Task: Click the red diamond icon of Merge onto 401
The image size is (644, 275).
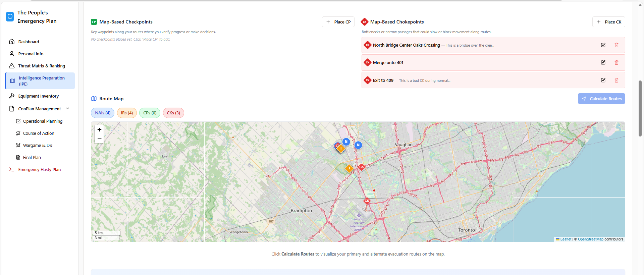Action: (x=368, y=62)
